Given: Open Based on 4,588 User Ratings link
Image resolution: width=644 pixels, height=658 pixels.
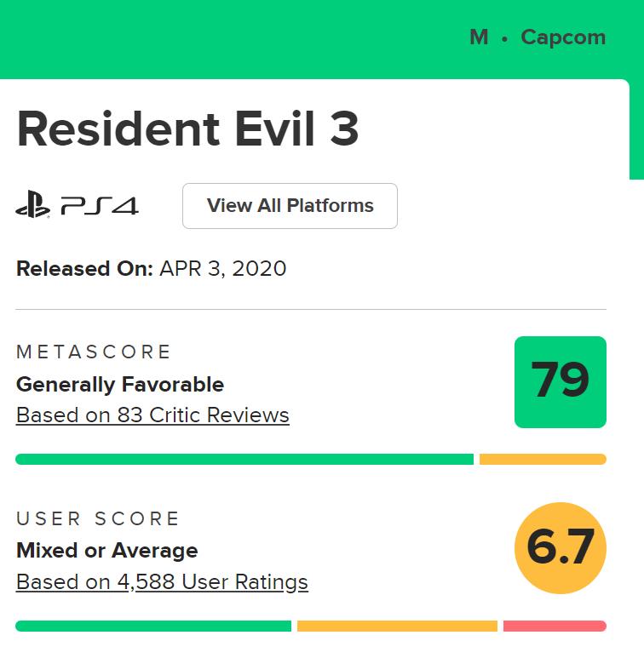Looking at the screenshot, I should (162, 582).
